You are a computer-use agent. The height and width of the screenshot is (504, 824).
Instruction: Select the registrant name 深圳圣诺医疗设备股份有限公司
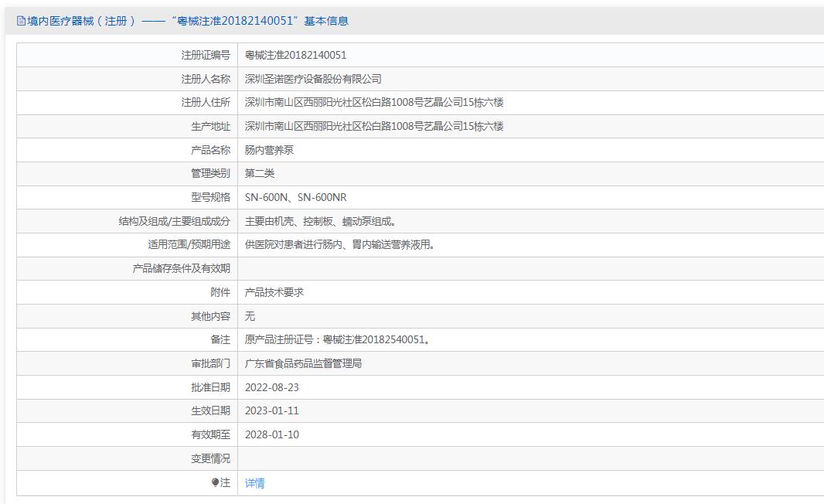tap(313, 79)
